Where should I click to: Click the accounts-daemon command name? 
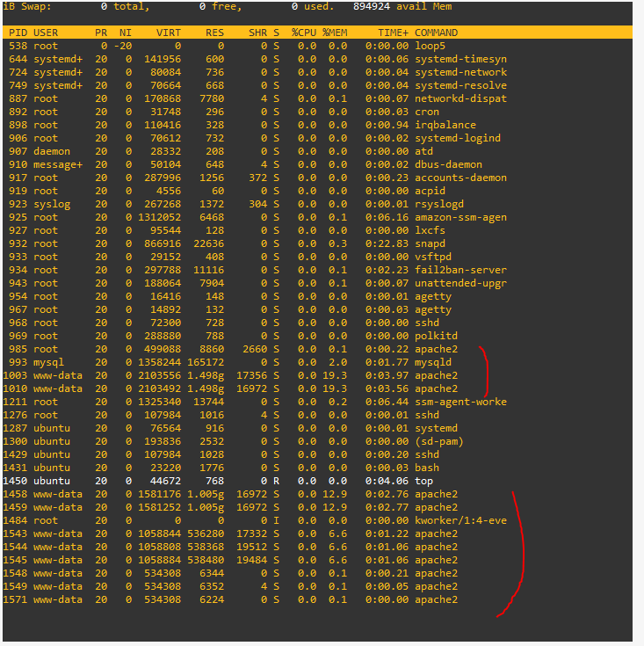pyautogui.click(x=460, y=178)
